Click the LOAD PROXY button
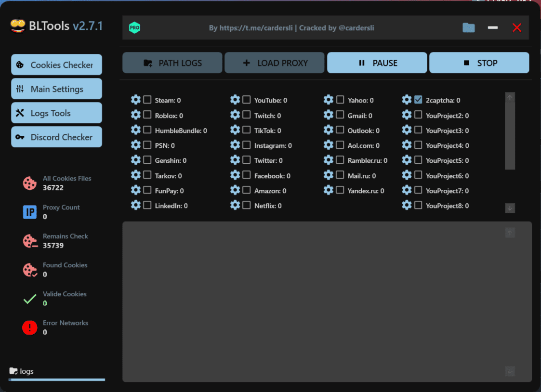The height and width of the screenshot is (392, 541). click(275, 63)
